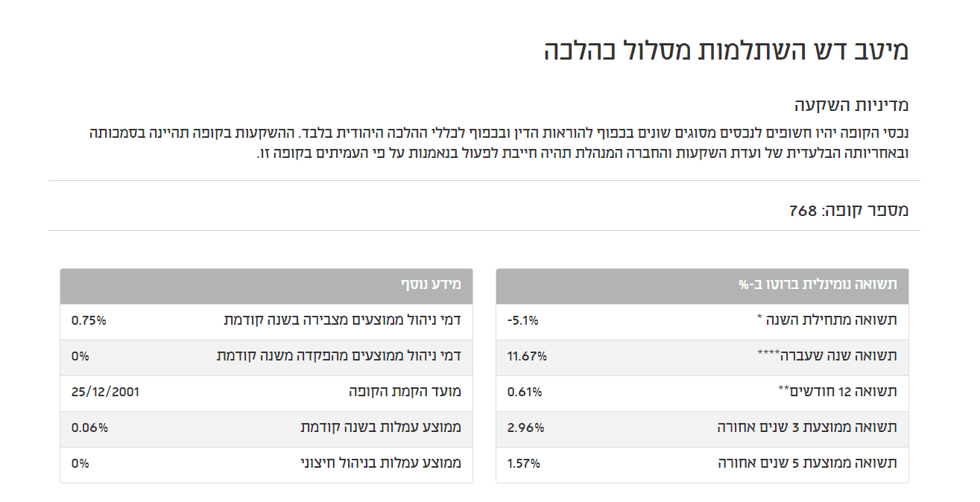Select the 1.57% five-year average value
980x502 pixels.
point(524,463)
